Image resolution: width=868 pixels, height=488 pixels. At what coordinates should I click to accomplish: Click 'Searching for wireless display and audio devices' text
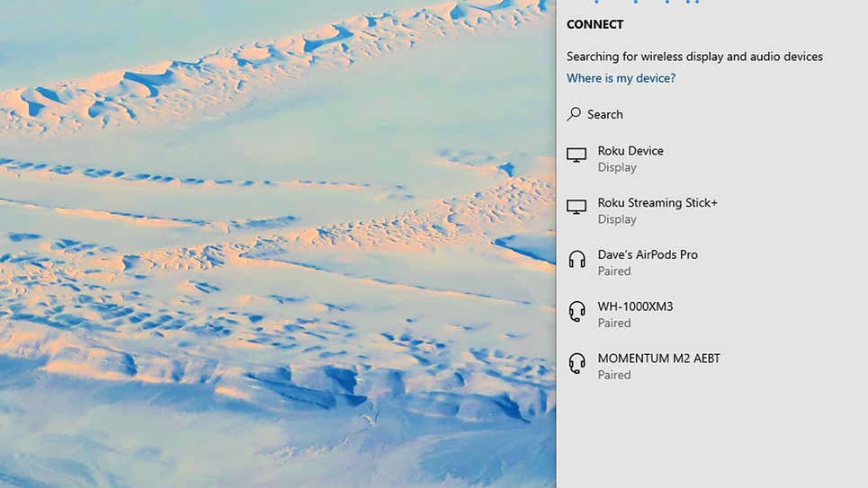coord(694,57)
